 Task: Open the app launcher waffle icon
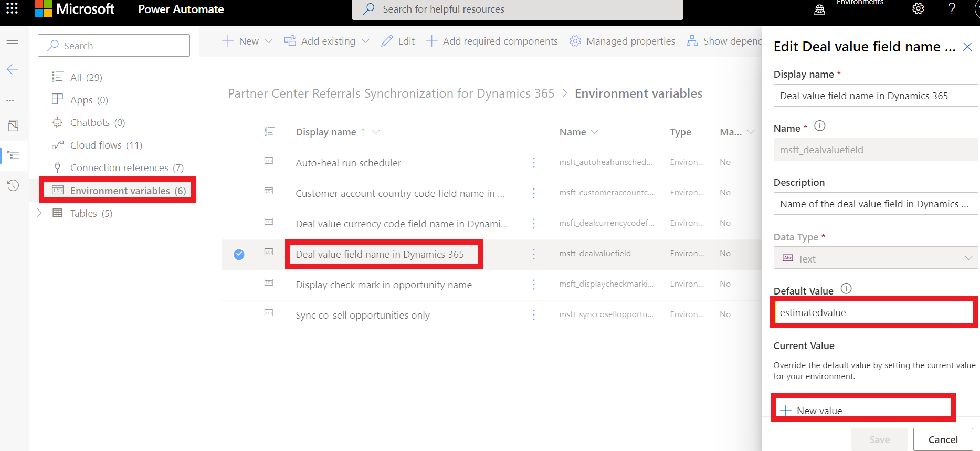coord(12,8)
